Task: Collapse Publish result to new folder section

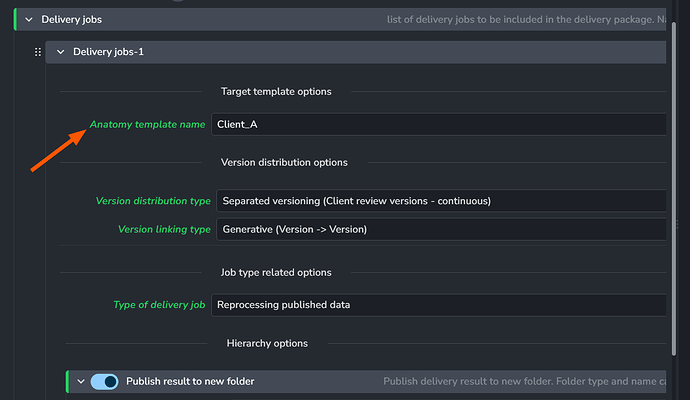Action: 81,382
